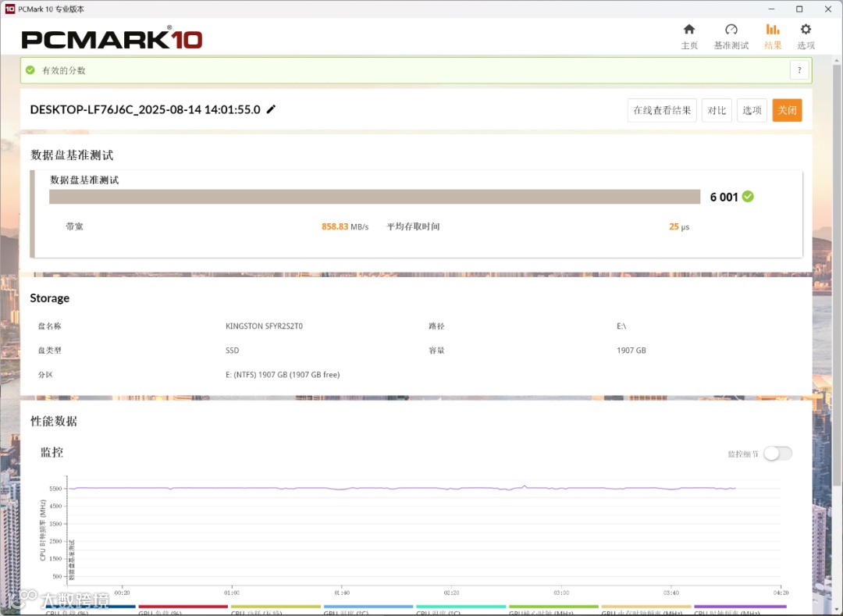Click the pencil icon to rename result
The height and width of the screenshot is (616, 843).
point(271,109)
